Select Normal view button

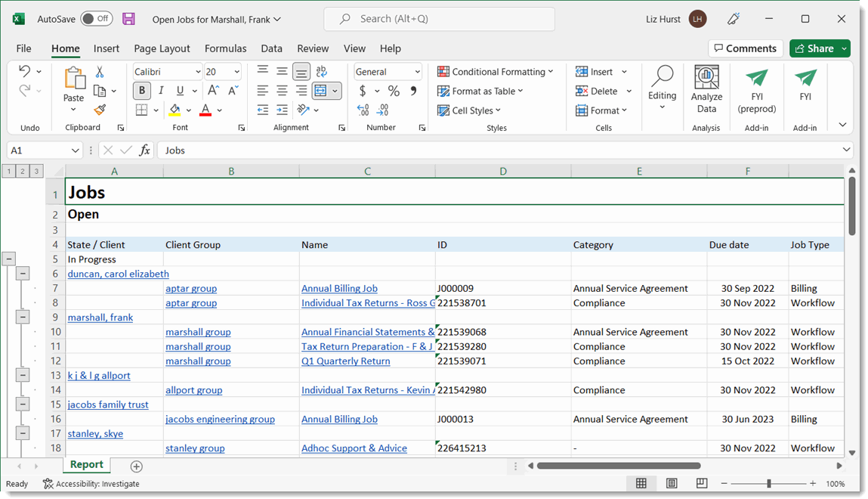coord(641,483)
